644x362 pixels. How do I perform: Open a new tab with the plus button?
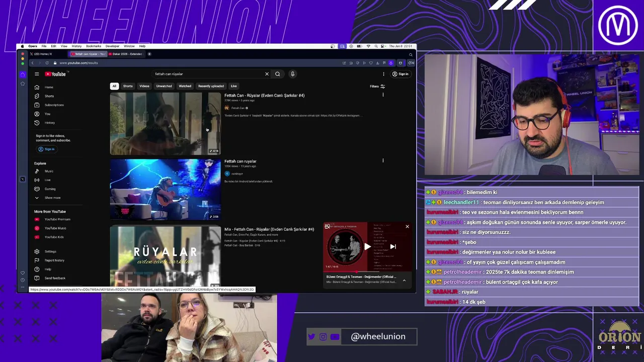click(149, 54)
